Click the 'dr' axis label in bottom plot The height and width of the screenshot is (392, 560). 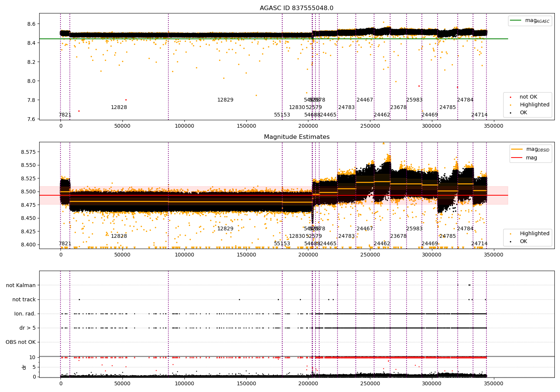pyautogui.click(x=24, y=367)
